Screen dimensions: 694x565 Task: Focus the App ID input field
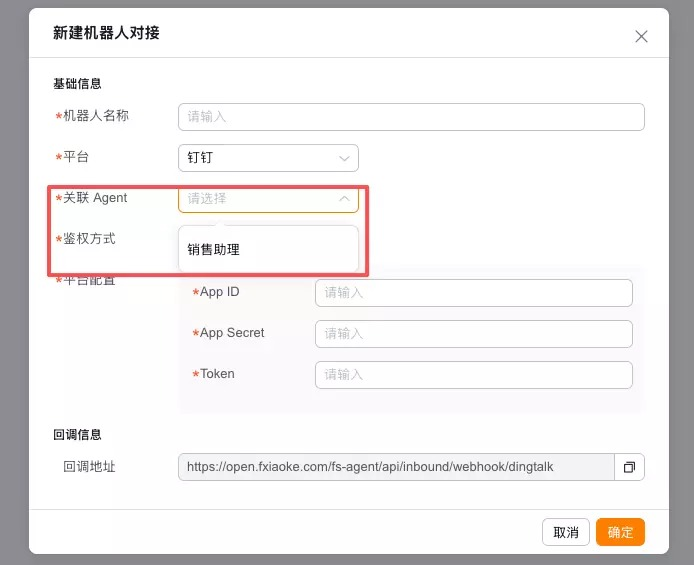pos(474,293)
